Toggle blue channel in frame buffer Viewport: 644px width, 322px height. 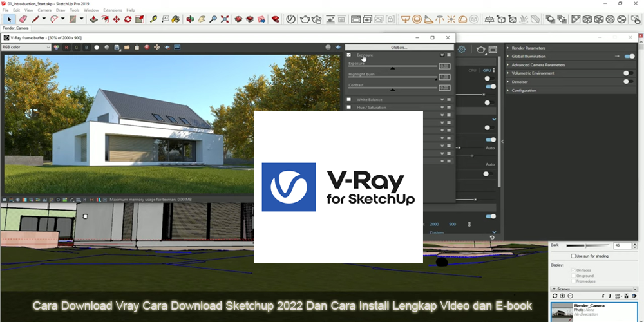click(x=86, y=47)
